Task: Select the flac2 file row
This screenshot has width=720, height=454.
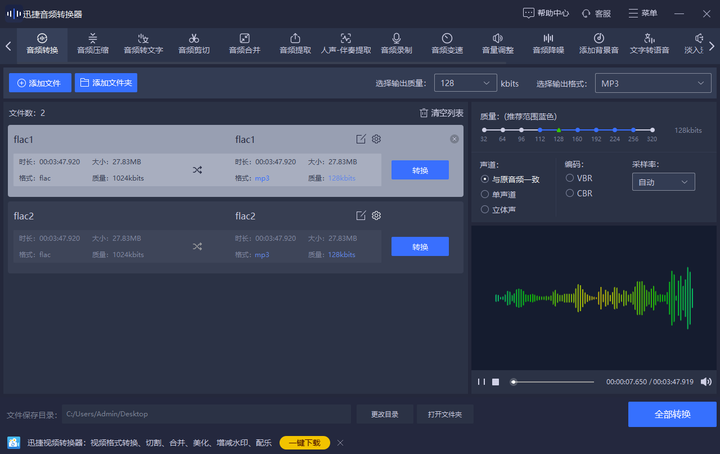Action: [236, 237]
